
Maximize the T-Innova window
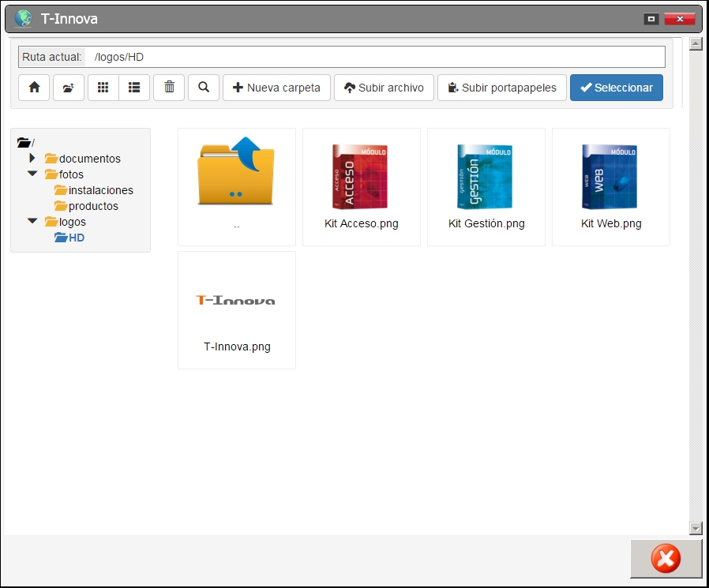651,18
